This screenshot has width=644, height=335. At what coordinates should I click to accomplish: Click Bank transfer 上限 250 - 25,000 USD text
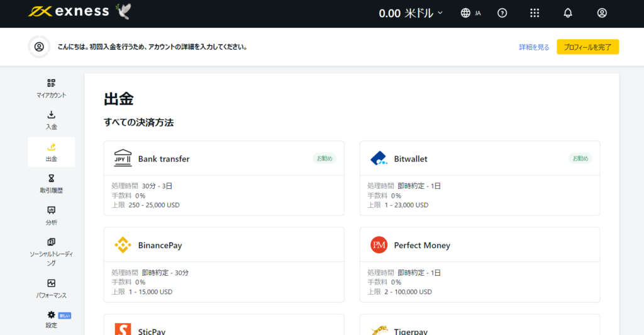coord(146,205)
